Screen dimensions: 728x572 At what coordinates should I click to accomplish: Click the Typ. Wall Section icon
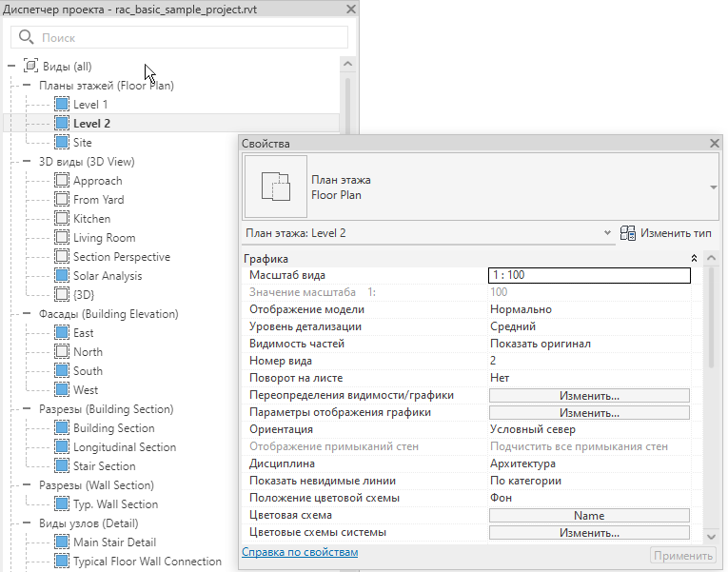click(62, 503)
